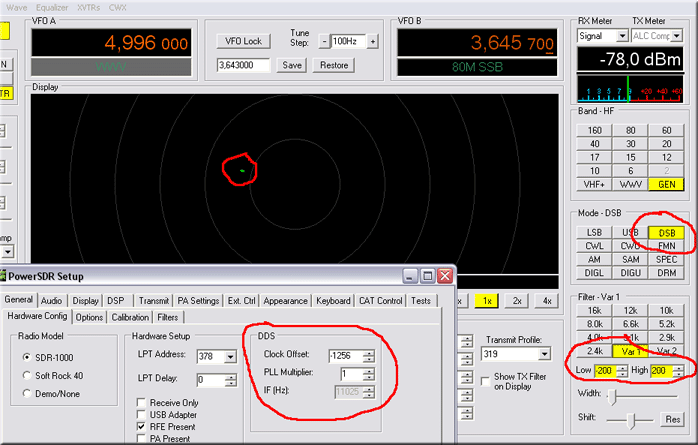Screen dimensions: 698x445
Task: Open the Calibration sub-tab
Action: click(x=130, y=317)
